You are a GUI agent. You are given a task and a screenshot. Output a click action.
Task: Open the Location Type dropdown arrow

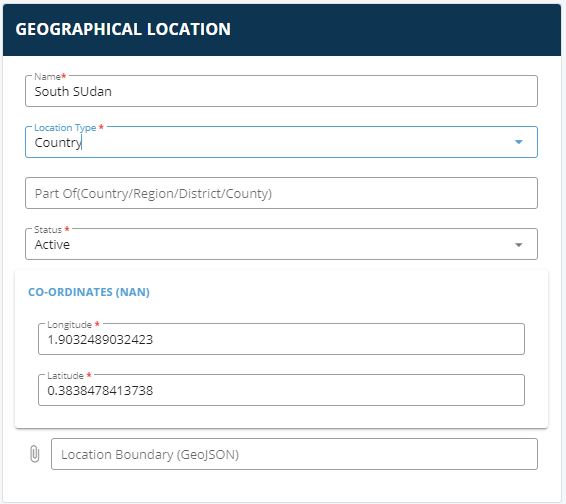click(518, 142)
